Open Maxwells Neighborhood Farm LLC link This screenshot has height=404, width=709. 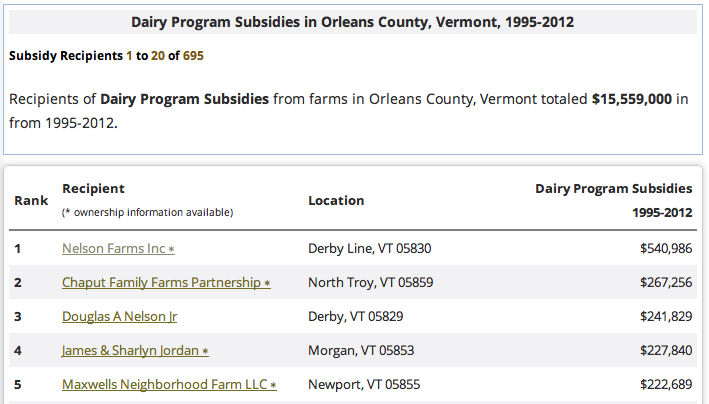(165, 384)
